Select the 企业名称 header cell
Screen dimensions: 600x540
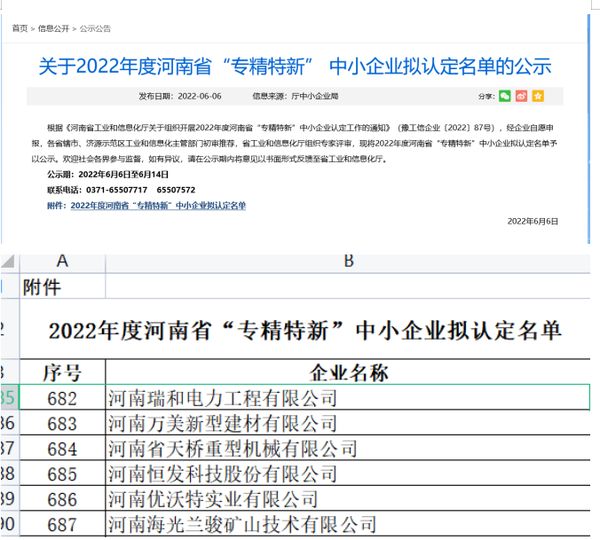[348, 373]
